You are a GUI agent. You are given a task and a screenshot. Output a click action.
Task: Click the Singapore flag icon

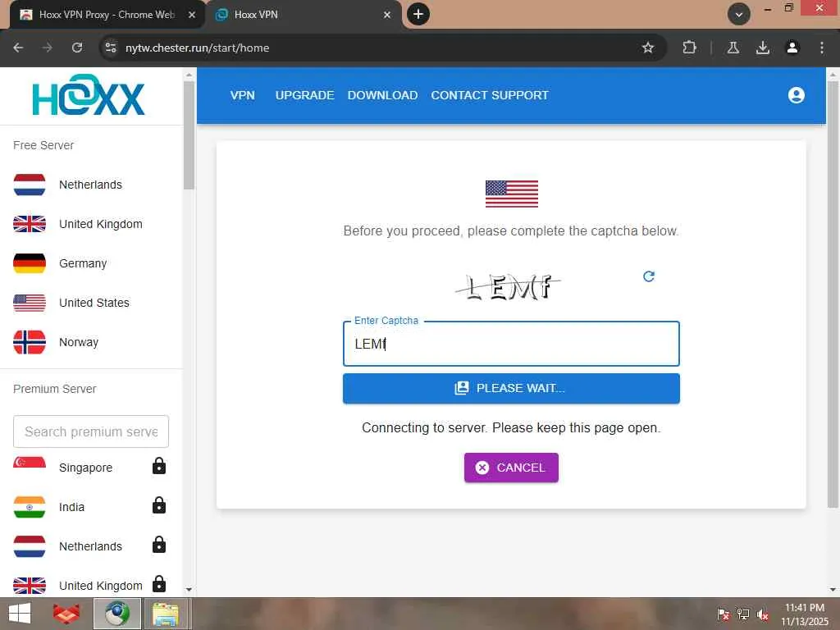tap(30, 464)
